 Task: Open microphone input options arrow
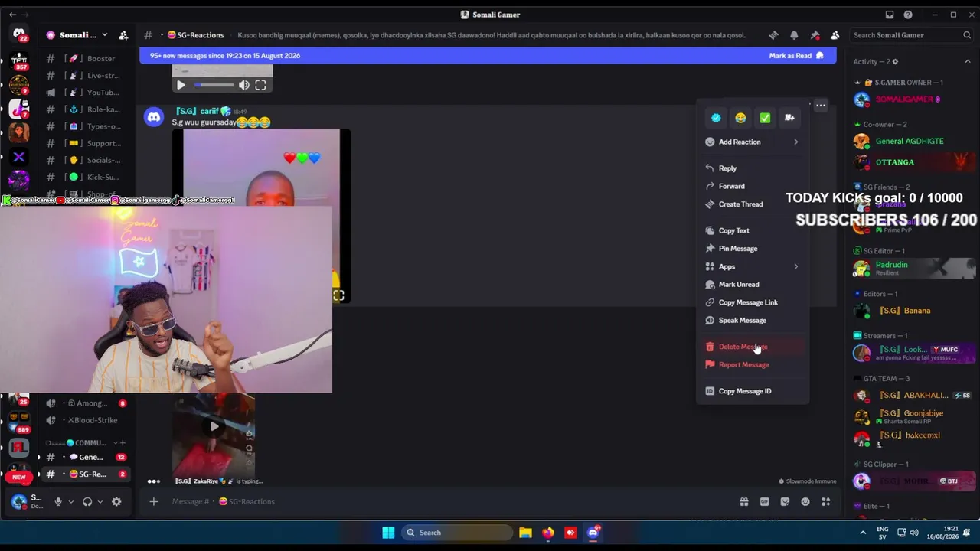[71, 502]
